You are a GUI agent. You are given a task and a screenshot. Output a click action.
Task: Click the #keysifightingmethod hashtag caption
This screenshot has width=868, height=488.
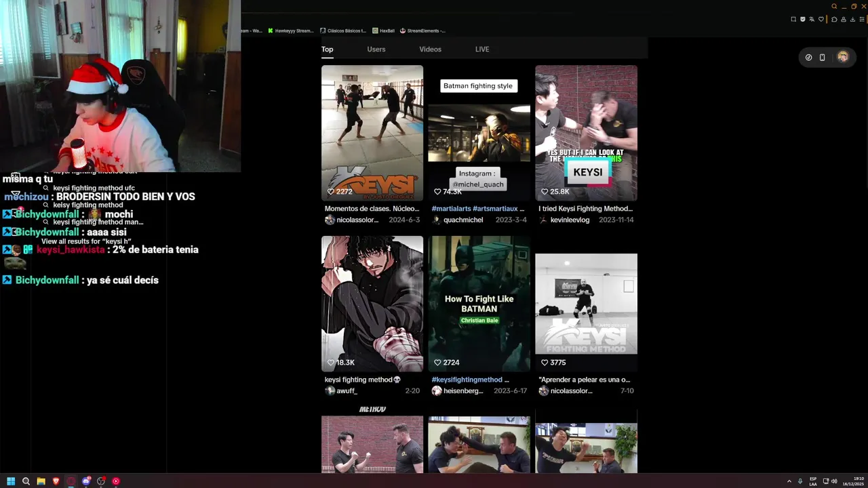(x=470, y=380)
